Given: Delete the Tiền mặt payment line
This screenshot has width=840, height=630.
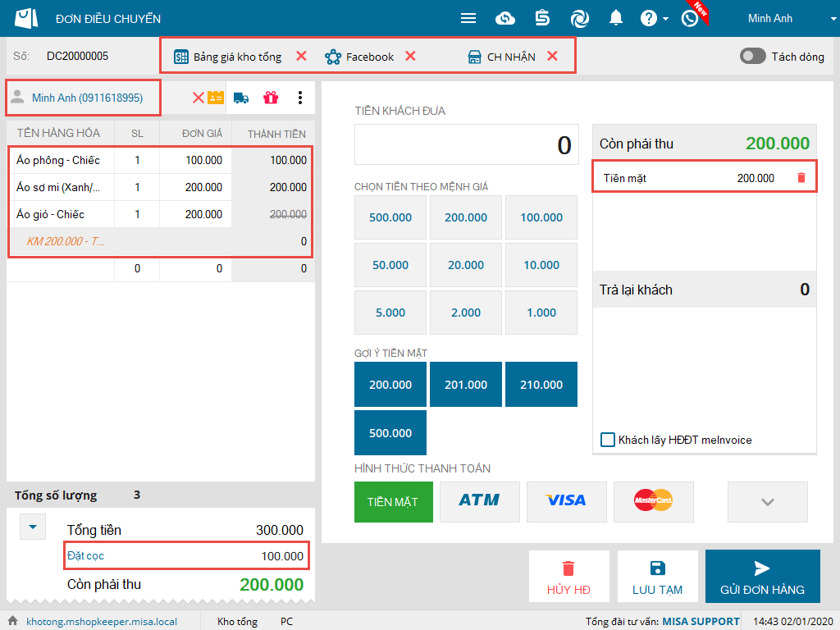Looking at the screenshot, I should 801,177.
